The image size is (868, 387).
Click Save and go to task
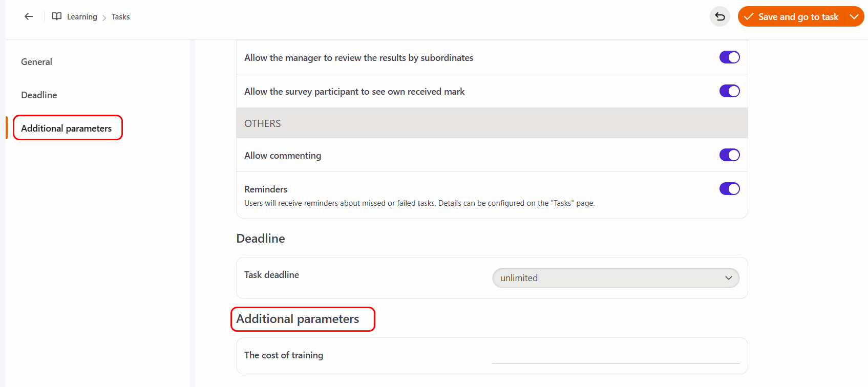798,16
